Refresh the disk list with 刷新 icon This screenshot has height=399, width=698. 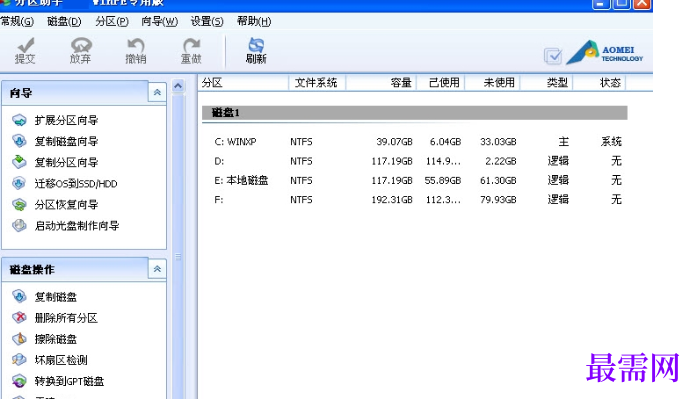256,45
